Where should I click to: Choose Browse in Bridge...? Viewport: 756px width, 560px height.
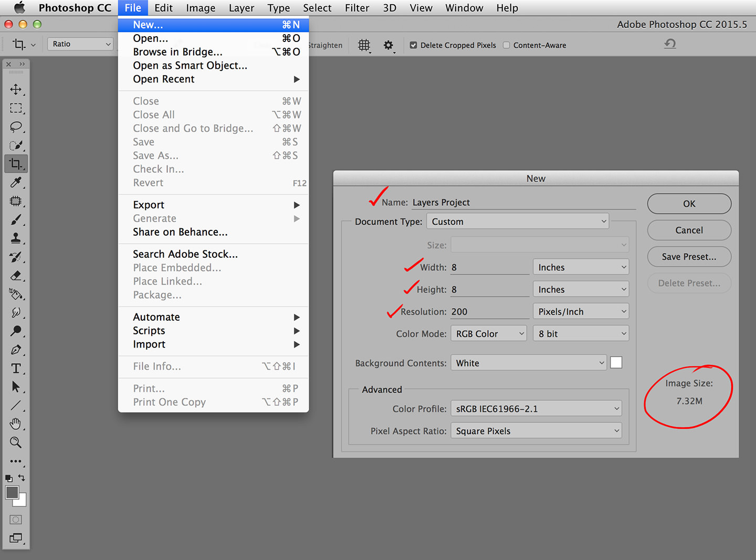[x=213, y=52]
